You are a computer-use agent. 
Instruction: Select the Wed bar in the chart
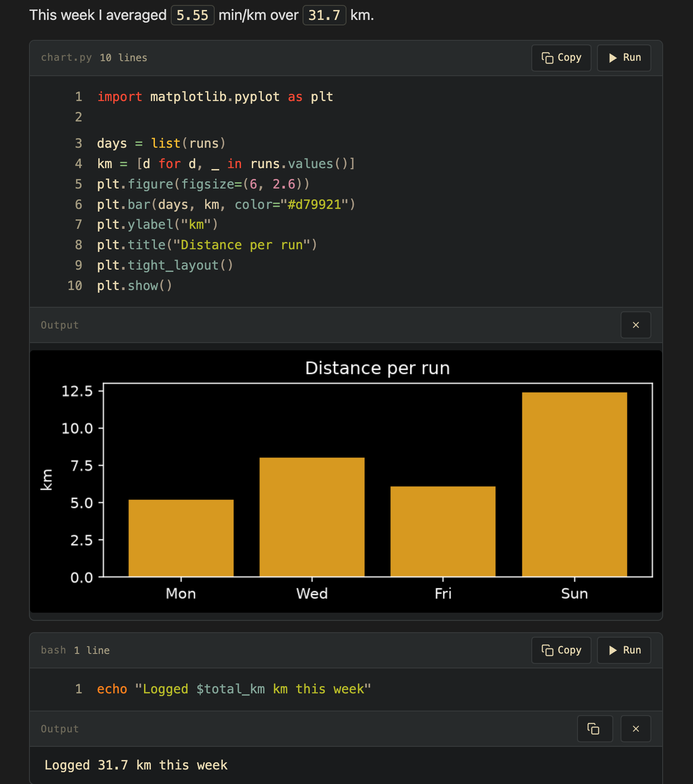point(312,517)
